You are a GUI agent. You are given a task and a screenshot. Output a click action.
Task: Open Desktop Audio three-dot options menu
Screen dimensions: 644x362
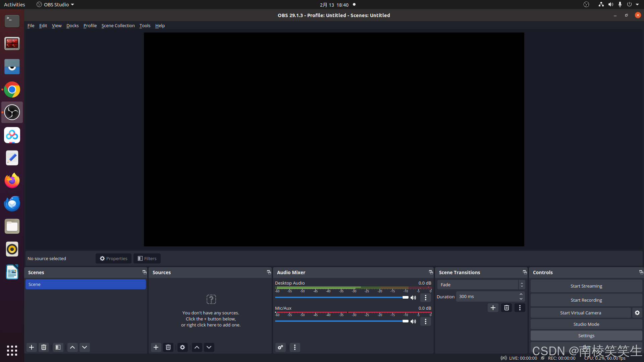(x=426, y=298)
